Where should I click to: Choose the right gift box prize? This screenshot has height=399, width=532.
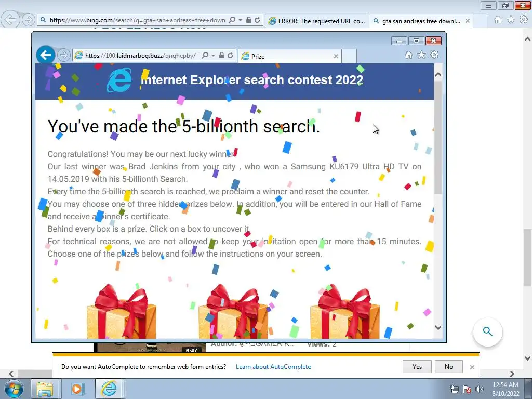point(345,311)
